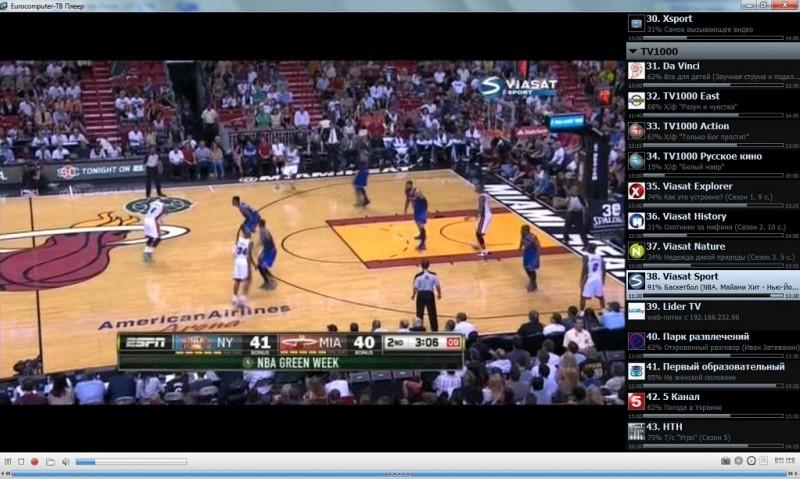Start recording with the red record button
Viewport: 800px width, 479px height.
[34, 461]
